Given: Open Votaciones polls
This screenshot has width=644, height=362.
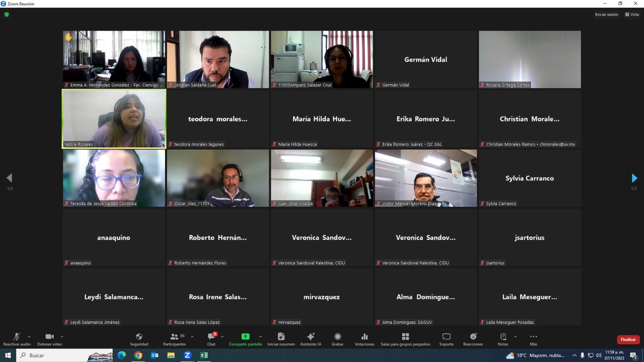Looking at the screenshot, I should coord(364,337).
